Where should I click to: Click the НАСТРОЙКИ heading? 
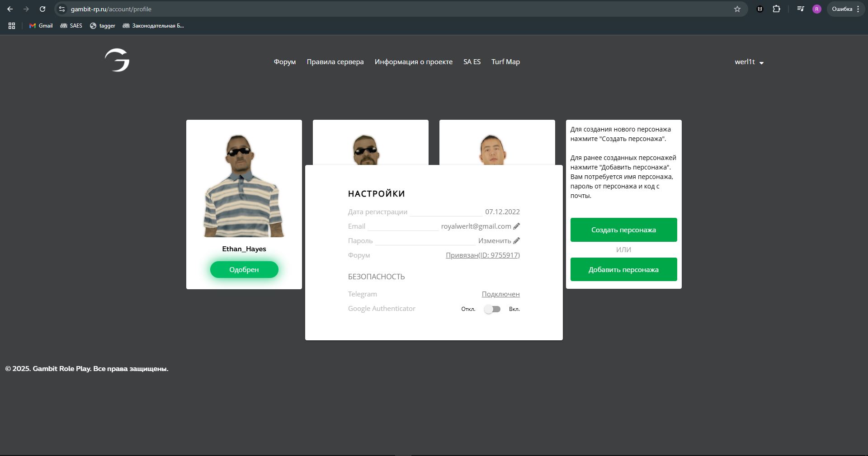(x=377, y=194)
